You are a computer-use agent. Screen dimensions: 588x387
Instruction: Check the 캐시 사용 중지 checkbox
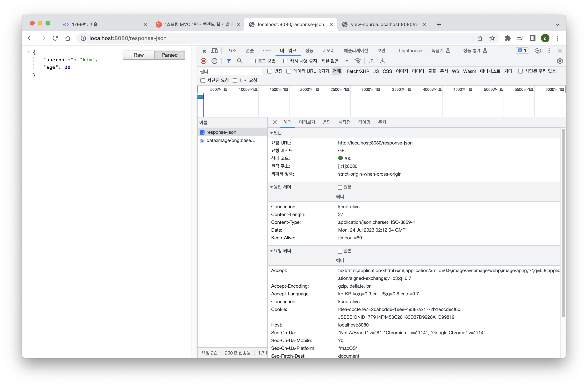point(286,61)
